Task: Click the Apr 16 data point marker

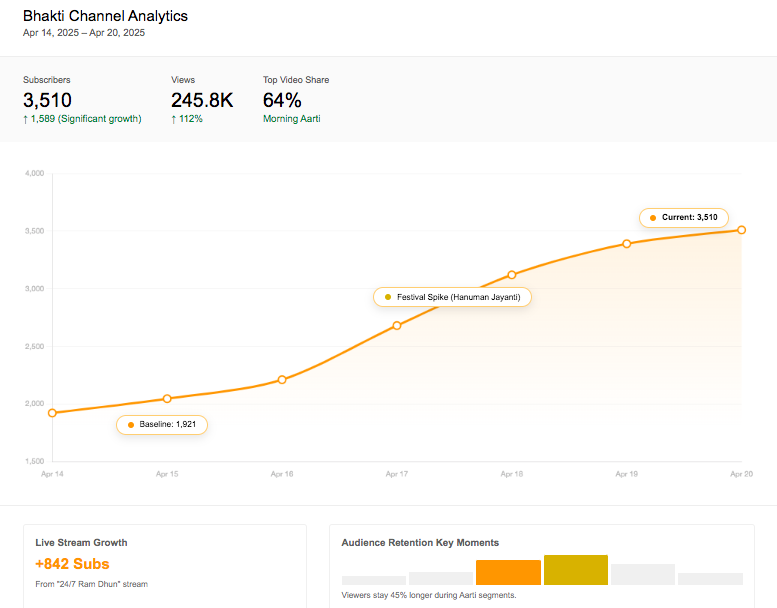Action: [282, 380]
